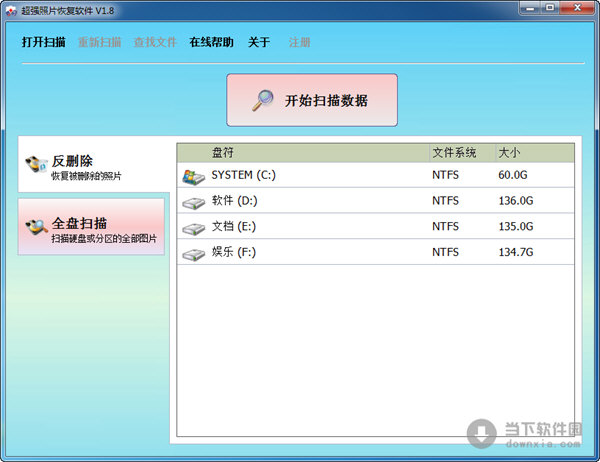This screenshot has height=462, width=600.
Task: Switch to 反删除 recovery mode
Action: [92, 166]
